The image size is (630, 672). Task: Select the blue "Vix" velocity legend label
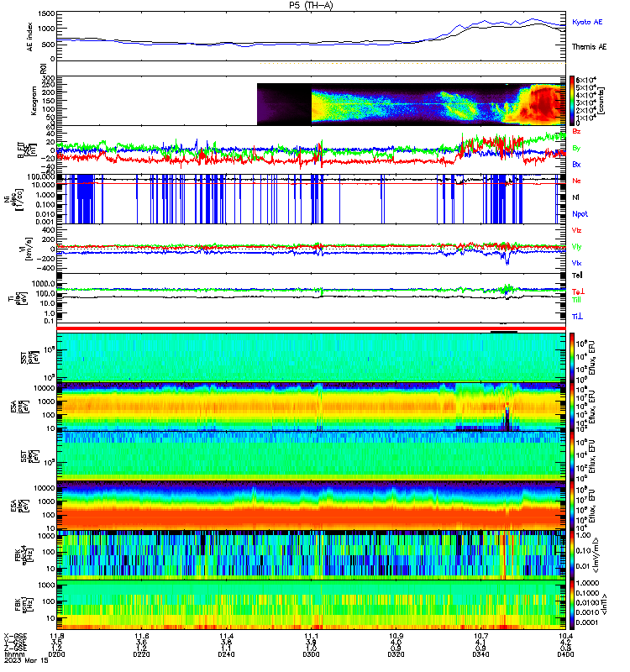(x=576, y=263)
